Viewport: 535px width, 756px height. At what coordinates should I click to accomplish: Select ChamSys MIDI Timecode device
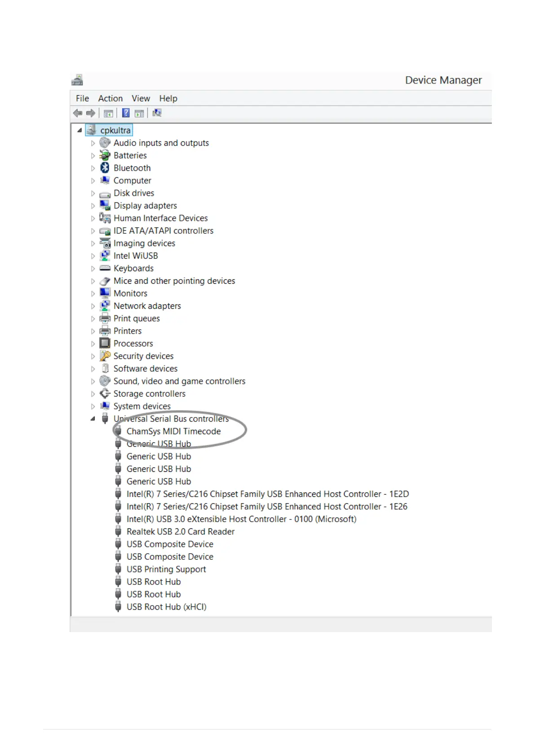173,431
